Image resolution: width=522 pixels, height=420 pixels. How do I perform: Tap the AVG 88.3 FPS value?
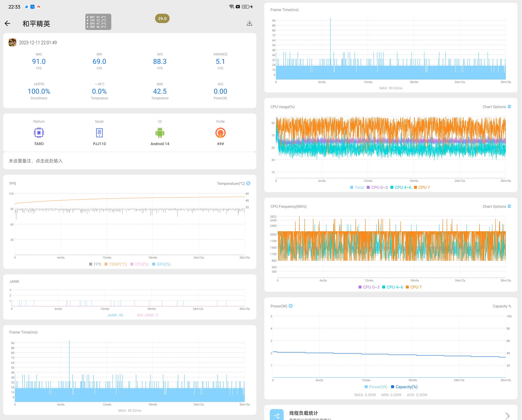[160, 61]
